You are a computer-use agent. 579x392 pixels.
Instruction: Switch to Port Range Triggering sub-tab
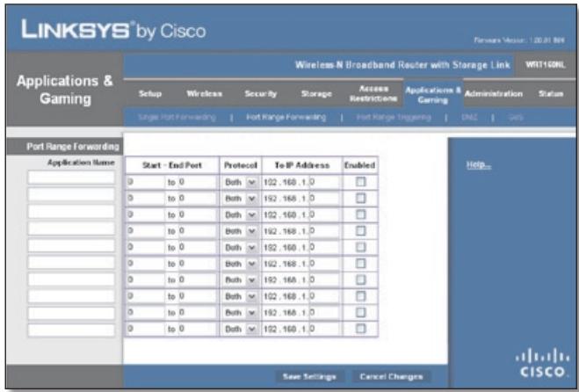click(394, 118)
